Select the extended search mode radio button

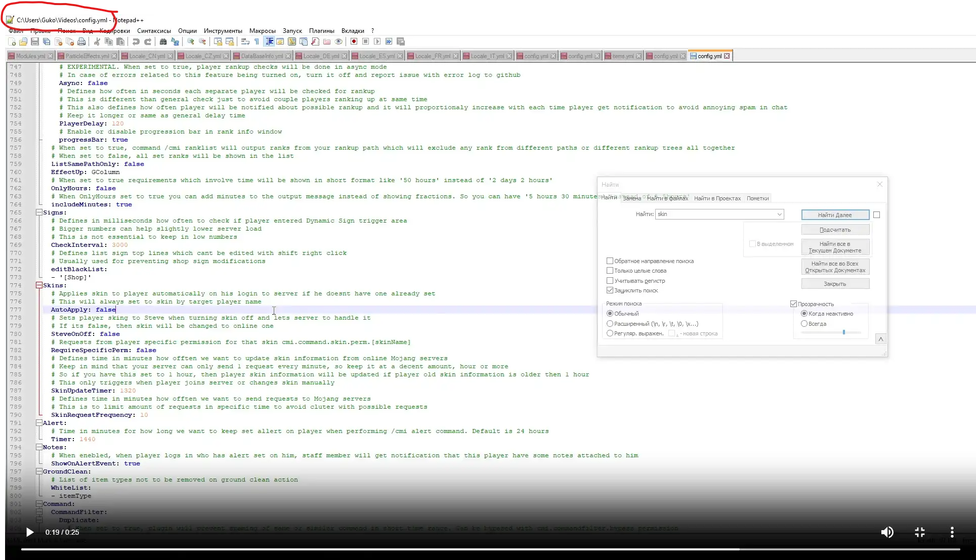610,324
